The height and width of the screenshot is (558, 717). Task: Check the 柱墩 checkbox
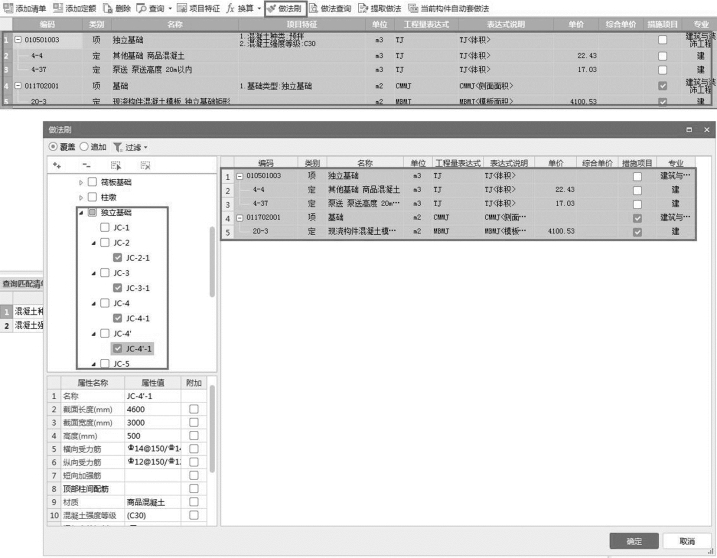pos(92,197)
